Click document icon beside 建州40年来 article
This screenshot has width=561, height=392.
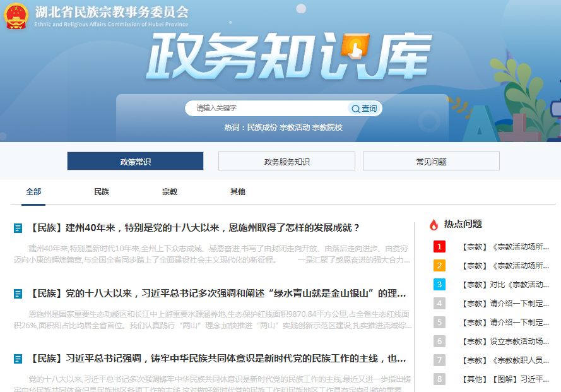pyautogui.click(x=18, y=228)
